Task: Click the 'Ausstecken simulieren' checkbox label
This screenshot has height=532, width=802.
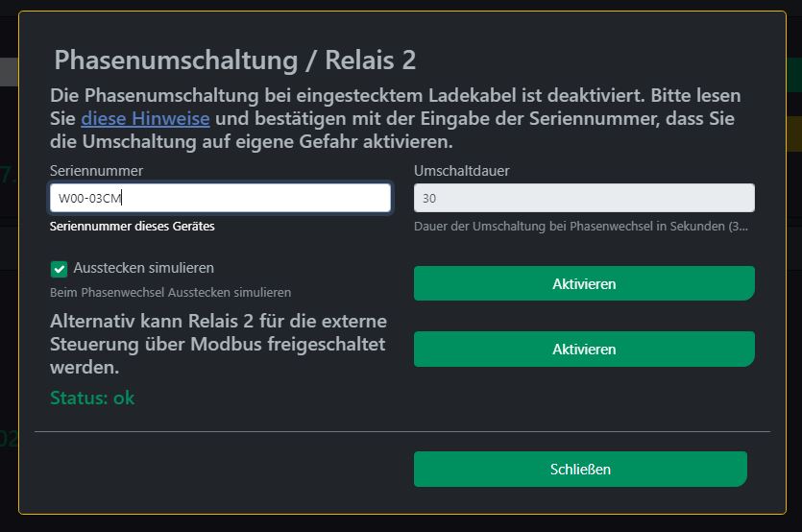Action: [x=144, y=268]
